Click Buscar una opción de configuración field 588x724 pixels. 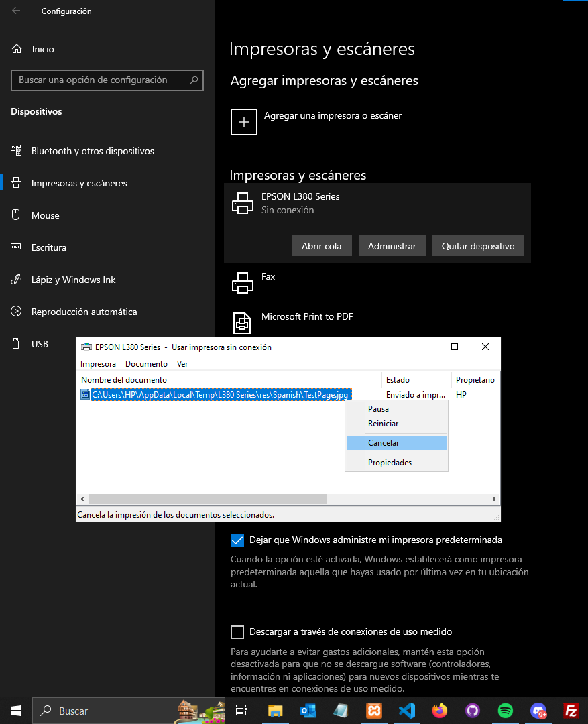107,80
